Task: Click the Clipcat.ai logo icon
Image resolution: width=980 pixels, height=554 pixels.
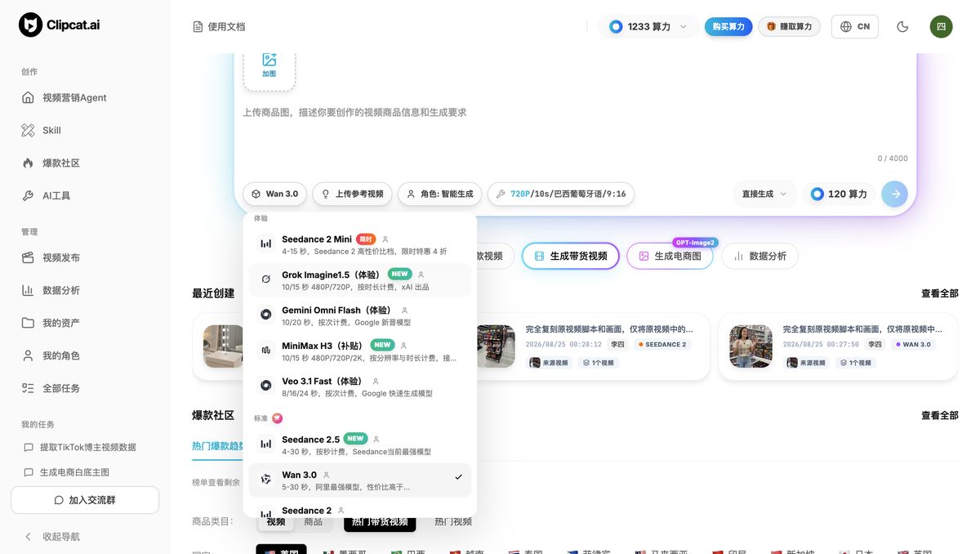Action: pyautogui.click(x=30, y=25)
